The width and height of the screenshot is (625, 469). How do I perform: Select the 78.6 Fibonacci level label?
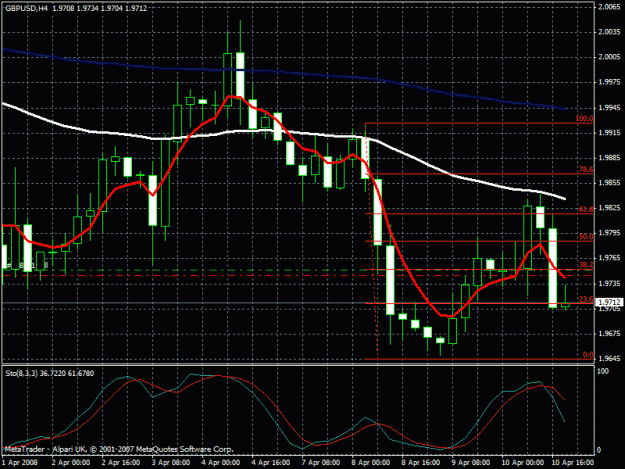click(x=586, y=169)
